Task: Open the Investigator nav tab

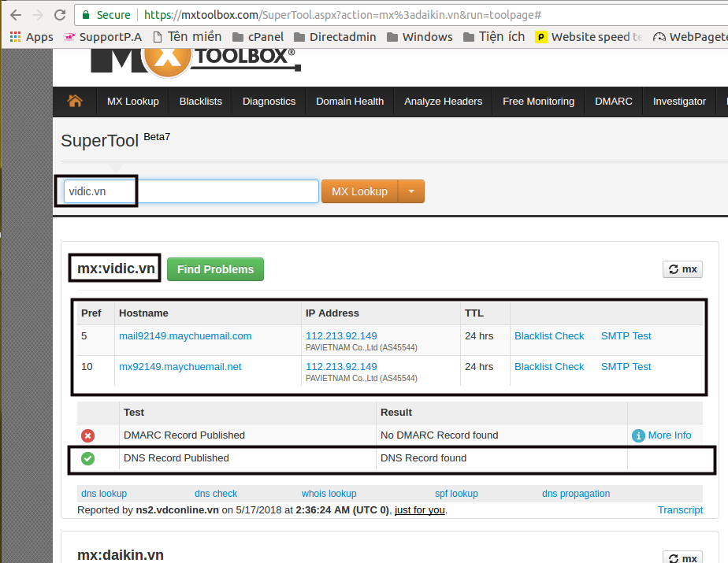Action: click(x=679, y=101)
